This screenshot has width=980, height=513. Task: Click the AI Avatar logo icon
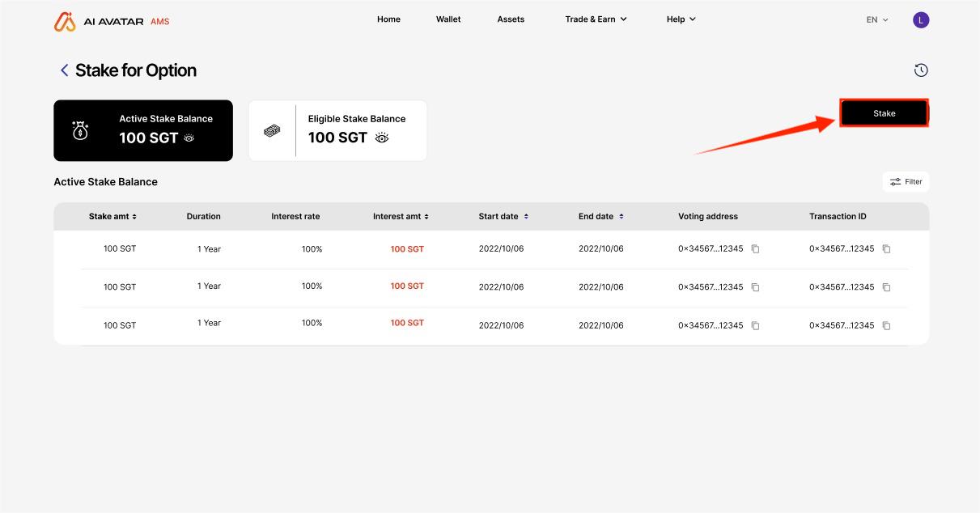coord(65,21)
